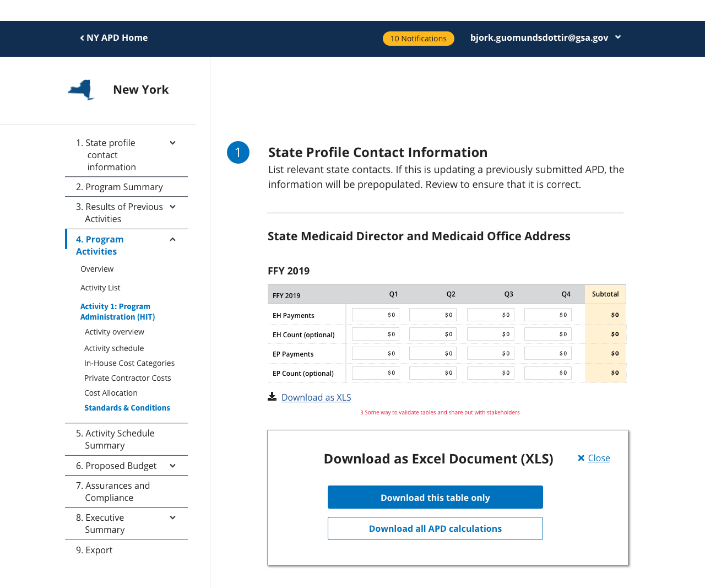Expand the Results of Previous Activities section

click(x=172, y=206)
